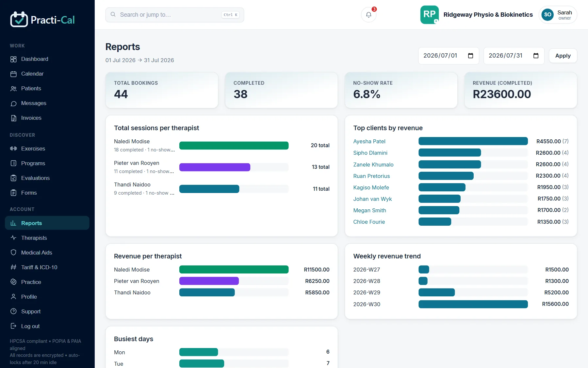Image resolution: width=588 pixels, height=368 pixels.
Task: Click the Support help circle icon
Action: point(13,311)
